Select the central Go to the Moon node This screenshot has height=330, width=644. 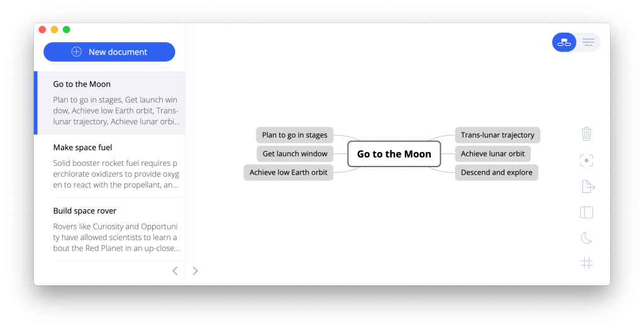[x=394, y=154]
